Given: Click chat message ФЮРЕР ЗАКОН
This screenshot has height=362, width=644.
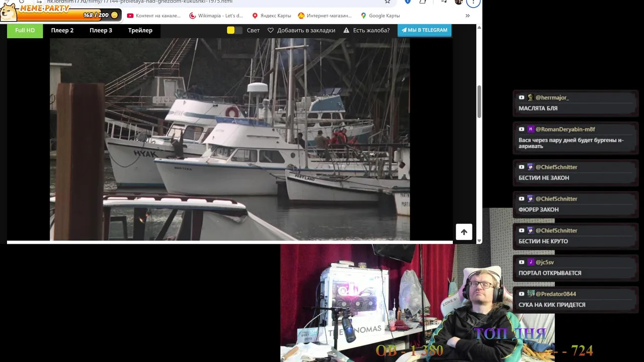Looking at the screenshot, I should pyautogui.click(x=538, y=210).
